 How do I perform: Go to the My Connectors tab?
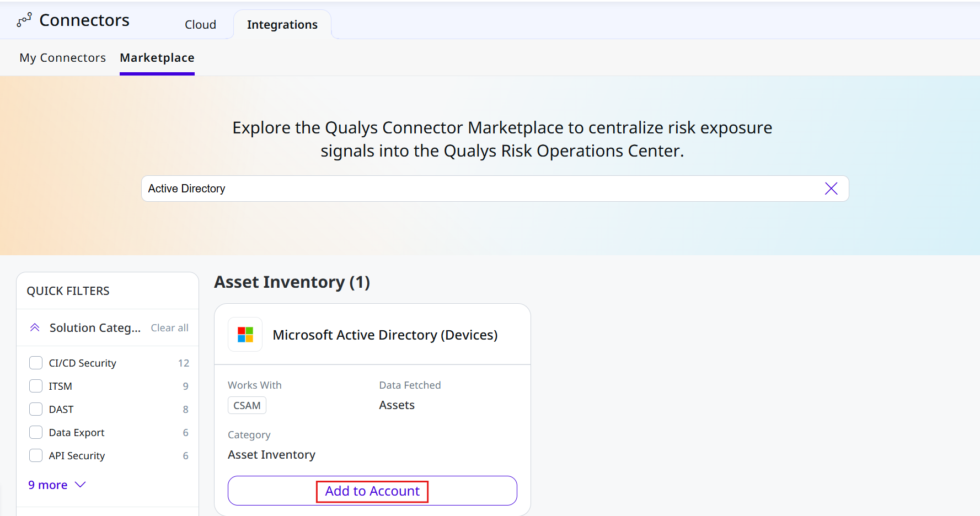63,58
